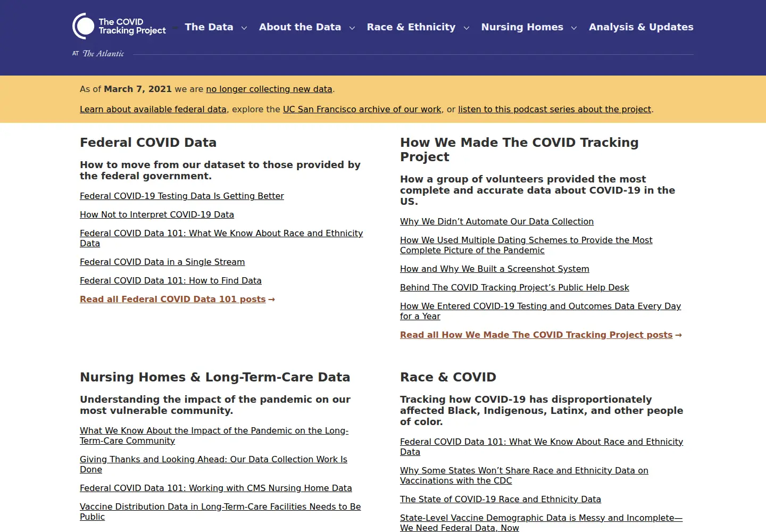Open The Atlantic logo link
Viewport: 766px width, 532px height.
(x=98, y=54)
